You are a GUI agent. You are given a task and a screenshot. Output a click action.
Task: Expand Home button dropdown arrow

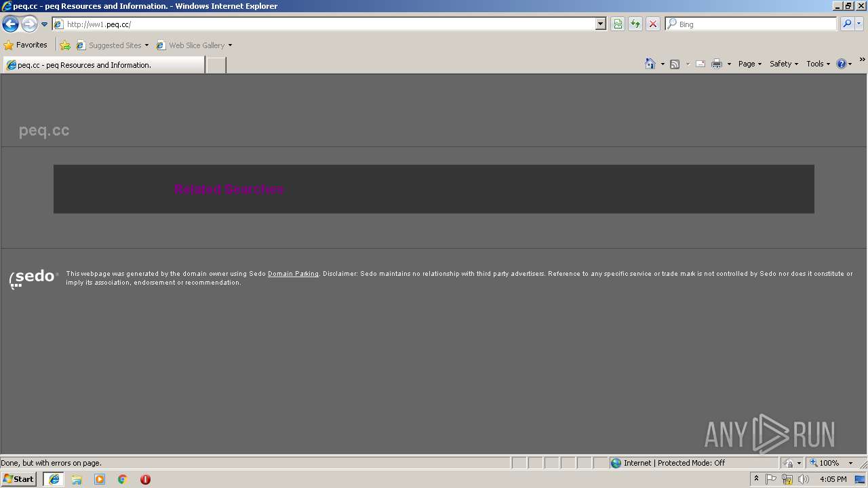(x=663, y=64)
